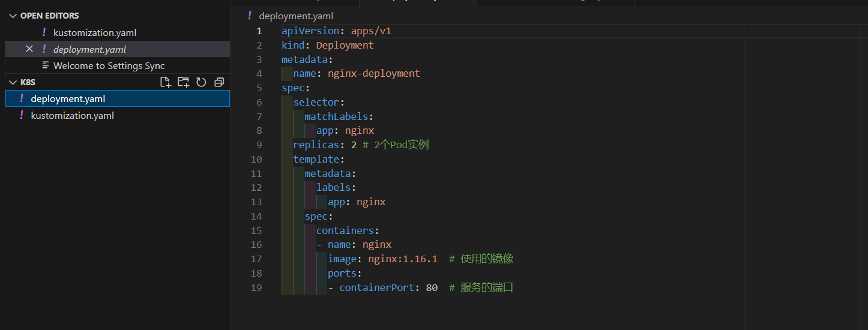868x330 pixels.
Task: Click the 'selector:' key
Action: 319,102
